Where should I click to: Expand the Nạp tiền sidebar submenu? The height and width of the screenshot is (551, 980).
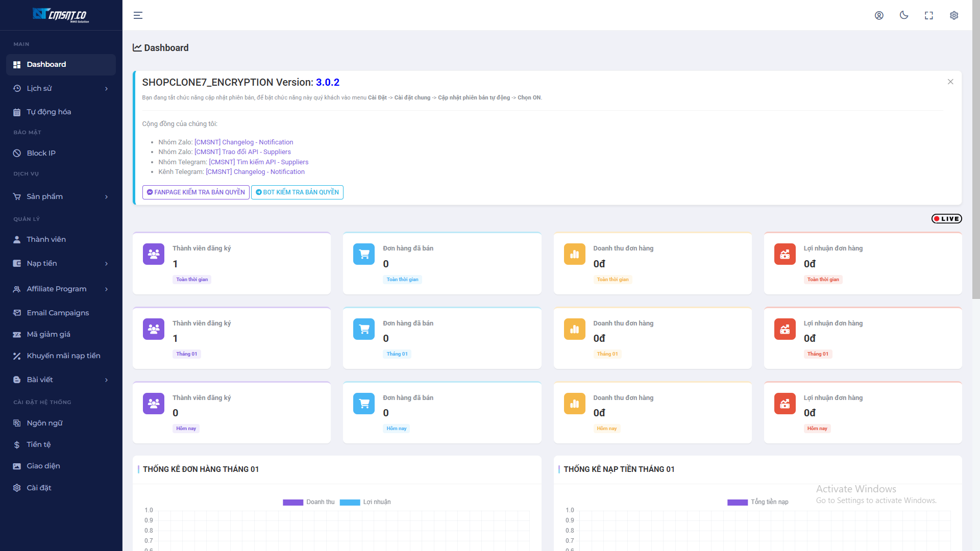[61, 263]
